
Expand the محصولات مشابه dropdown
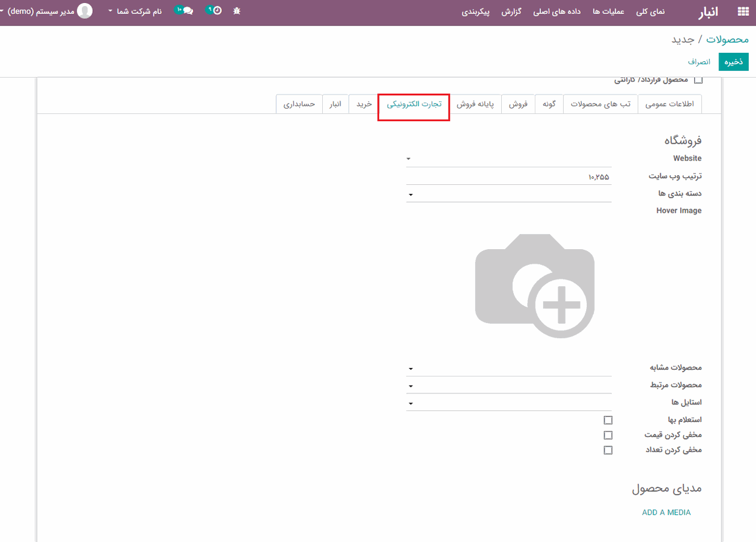(x=508, y=368)
